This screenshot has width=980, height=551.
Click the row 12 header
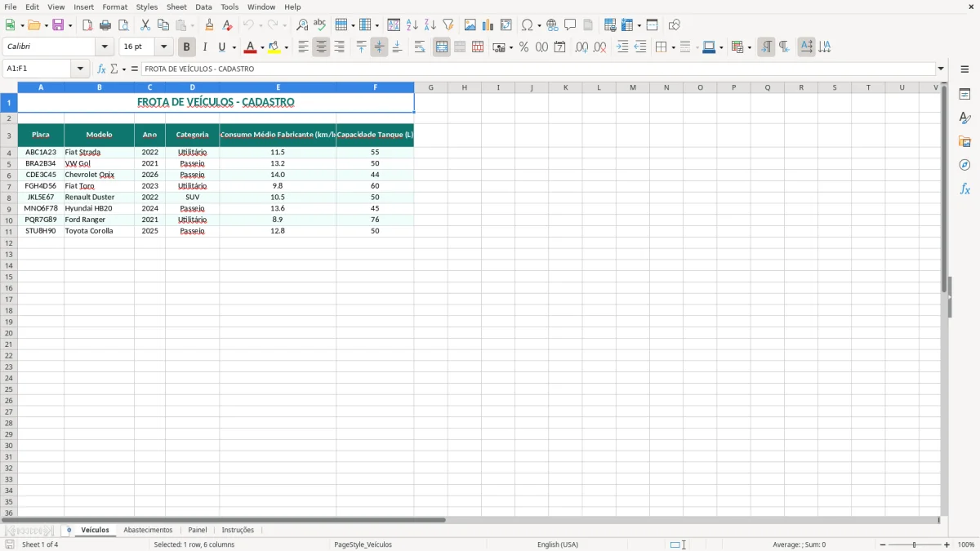[x=9, y=243]
